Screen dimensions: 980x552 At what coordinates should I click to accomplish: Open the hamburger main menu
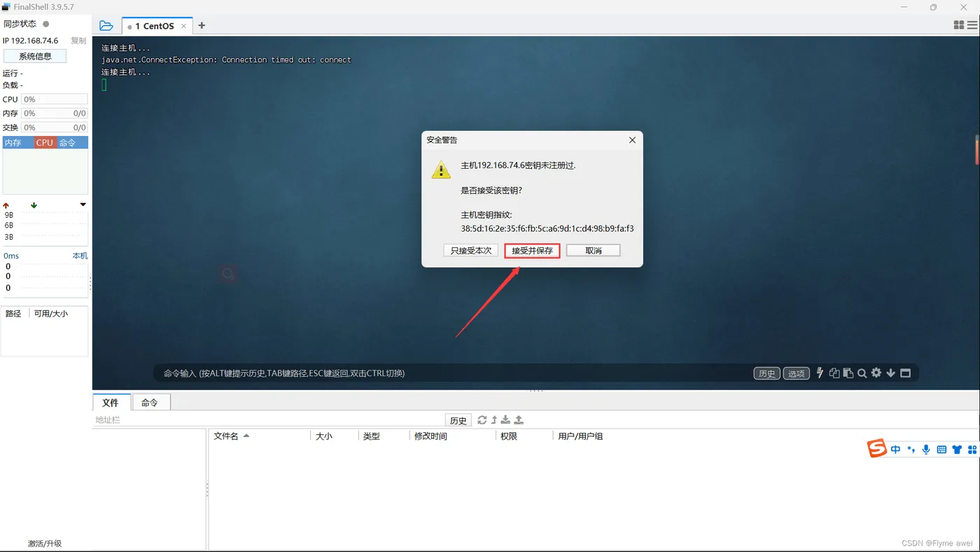972,25
